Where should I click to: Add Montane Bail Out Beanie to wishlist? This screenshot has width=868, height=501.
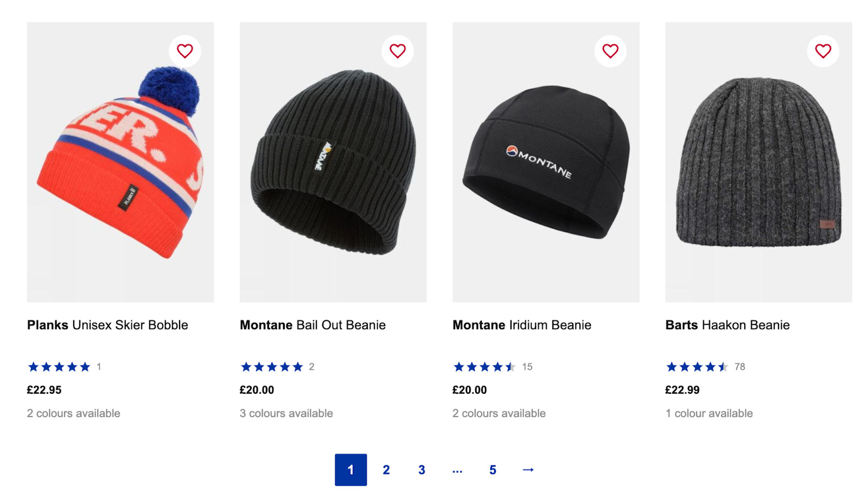(x=398, y=51)
